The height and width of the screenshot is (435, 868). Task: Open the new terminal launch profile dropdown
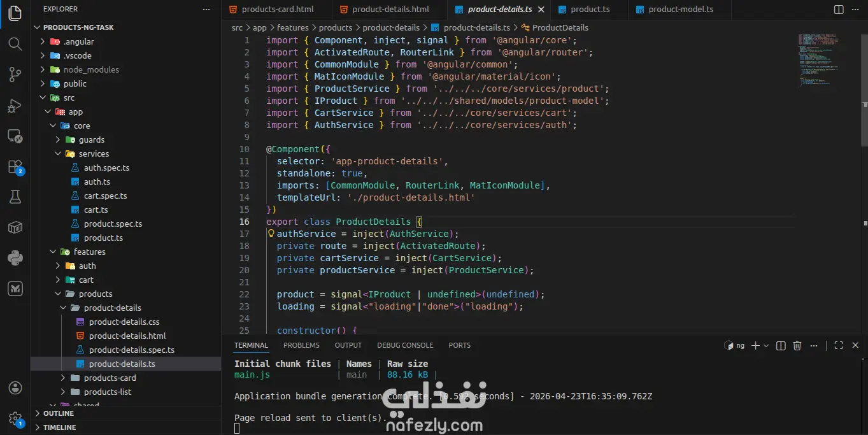click(x=765, y=345)
